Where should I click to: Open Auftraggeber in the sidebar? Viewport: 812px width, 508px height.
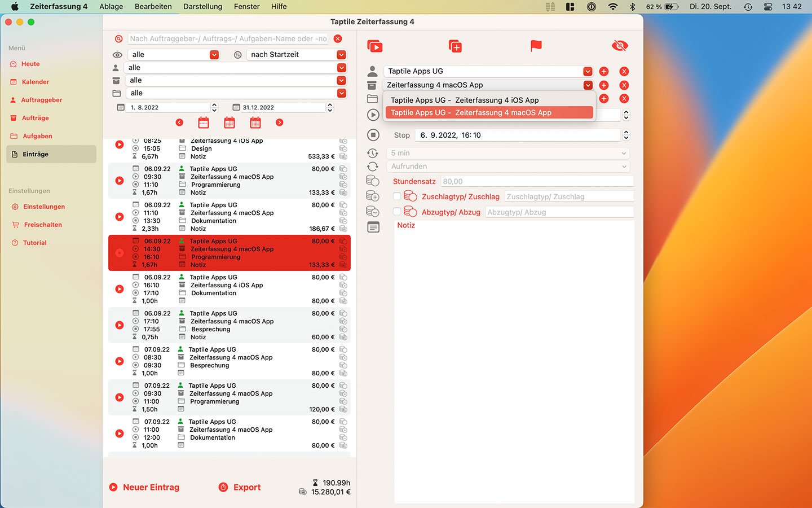click(x=42, y=100)
